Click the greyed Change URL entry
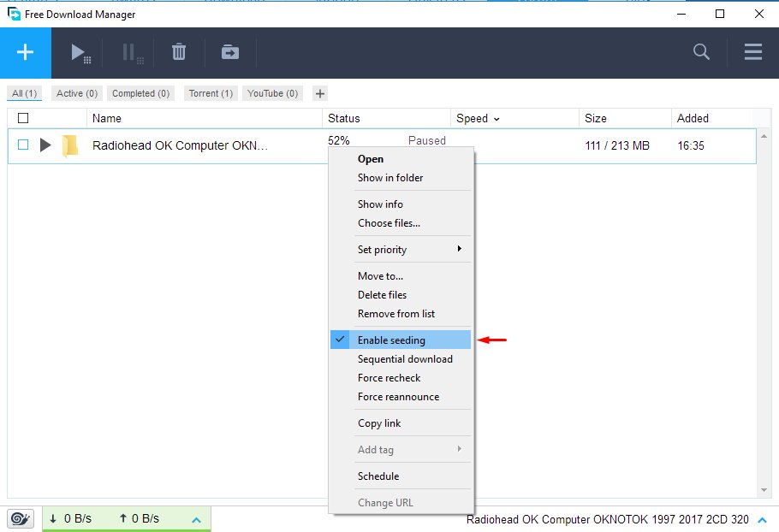This screenshot has width=779, height=532. pos(401,503)
